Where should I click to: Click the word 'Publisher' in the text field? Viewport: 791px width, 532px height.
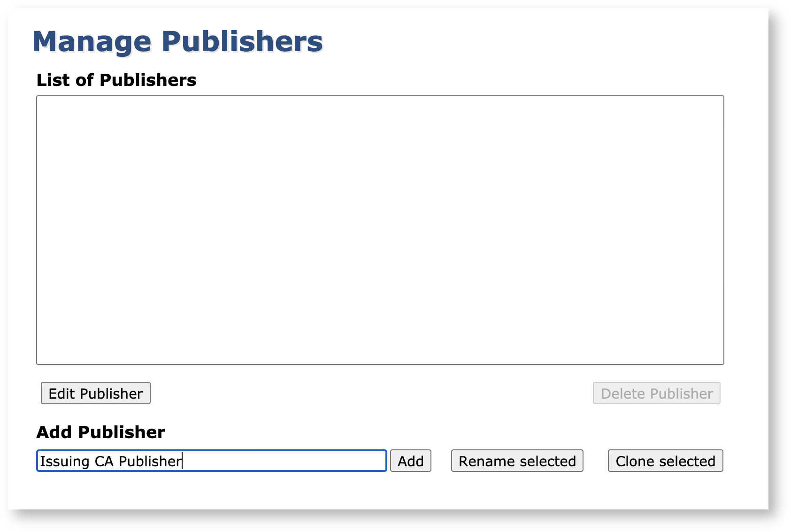point(150,461)
